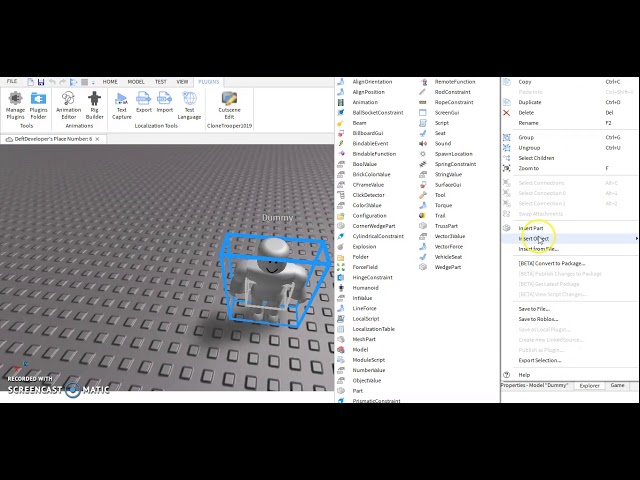Close DeftDeveloper's Place Number 6 tab
Viewport: 640px width, 480px height.
pos(97,139)
